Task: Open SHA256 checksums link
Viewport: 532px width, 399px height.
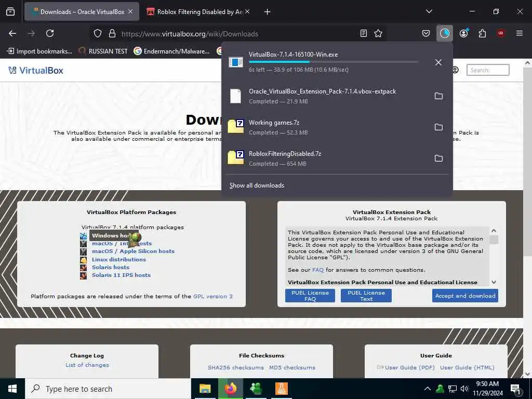Action: (235, 367)
